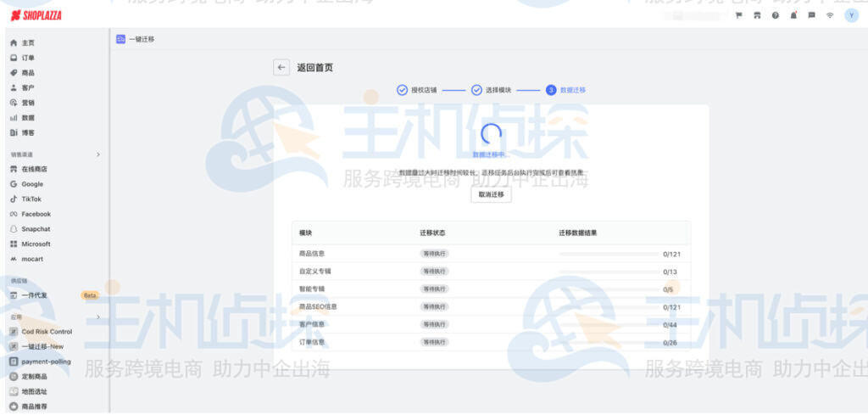
Task: Click the 返回首页 heading
Action: (315, 68)
